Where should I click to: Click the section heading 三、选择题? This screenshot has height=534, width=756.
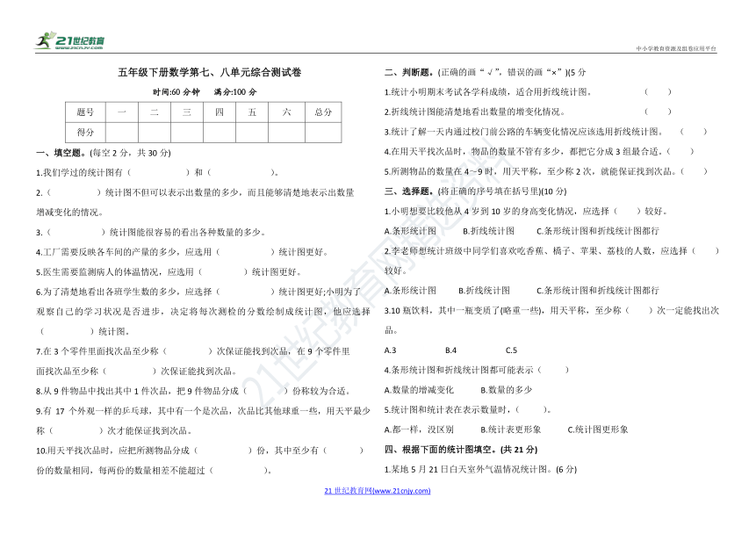409,191
